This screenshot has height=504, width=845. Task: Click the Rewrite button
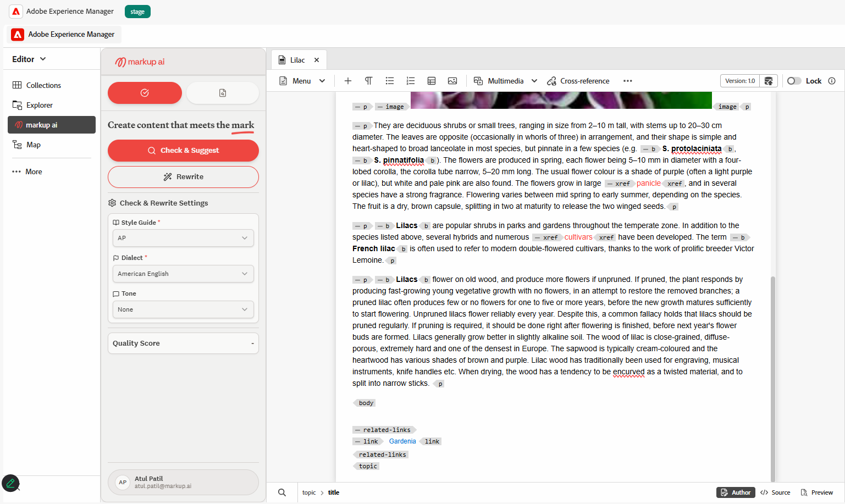tap(183, 177)
